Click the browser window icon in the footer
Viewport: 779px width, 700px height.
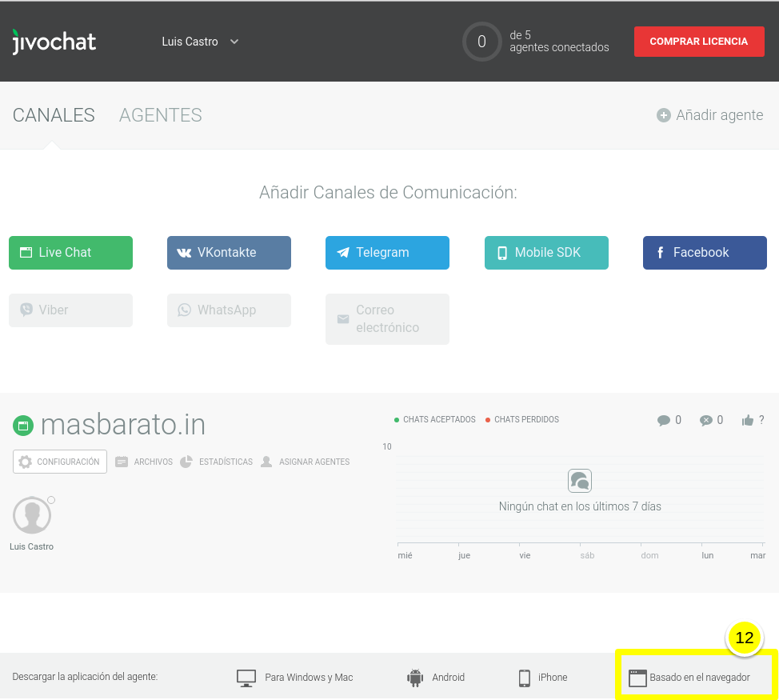pyautogui.click(x=637, y=678)
